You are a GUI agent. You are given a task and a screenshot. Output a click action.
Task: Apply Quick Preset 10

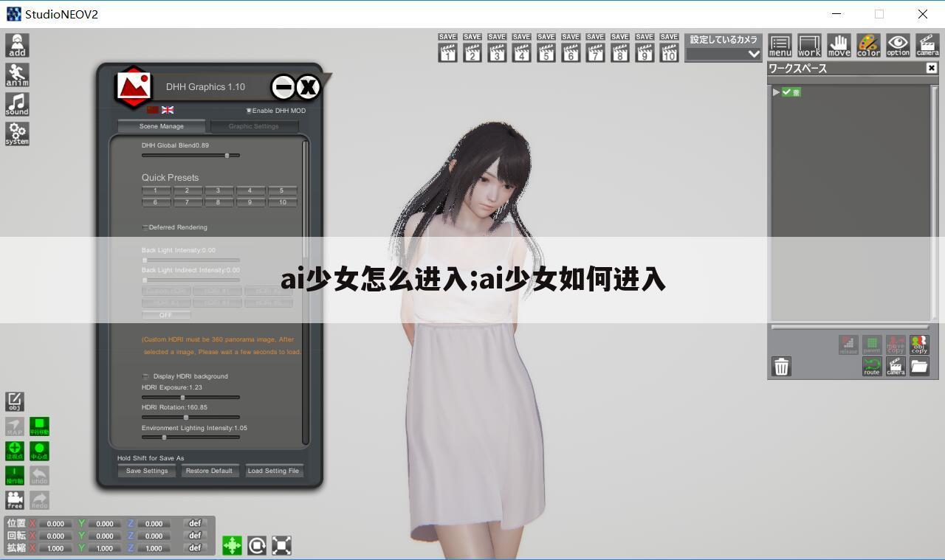click(x=282, y=202)
